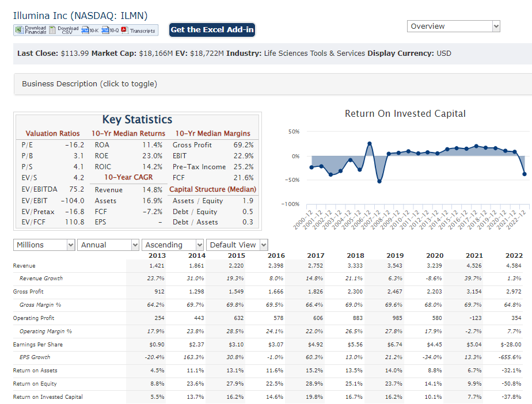Click the Revenue row label

(x=24, y=266)
